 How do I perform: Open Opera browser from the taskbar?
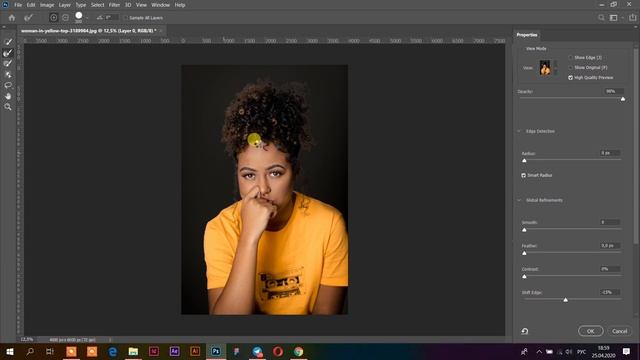(278, 351)
